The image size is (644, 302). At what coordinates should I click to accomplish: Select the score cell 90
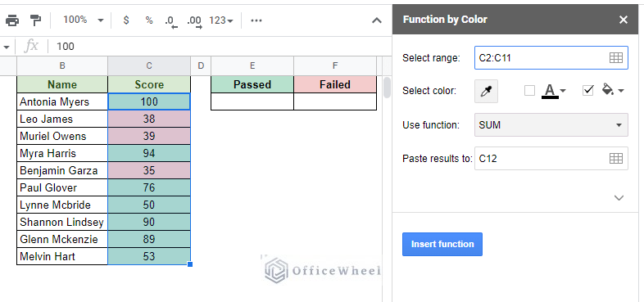pyautogui.click(x=149, y=222)
